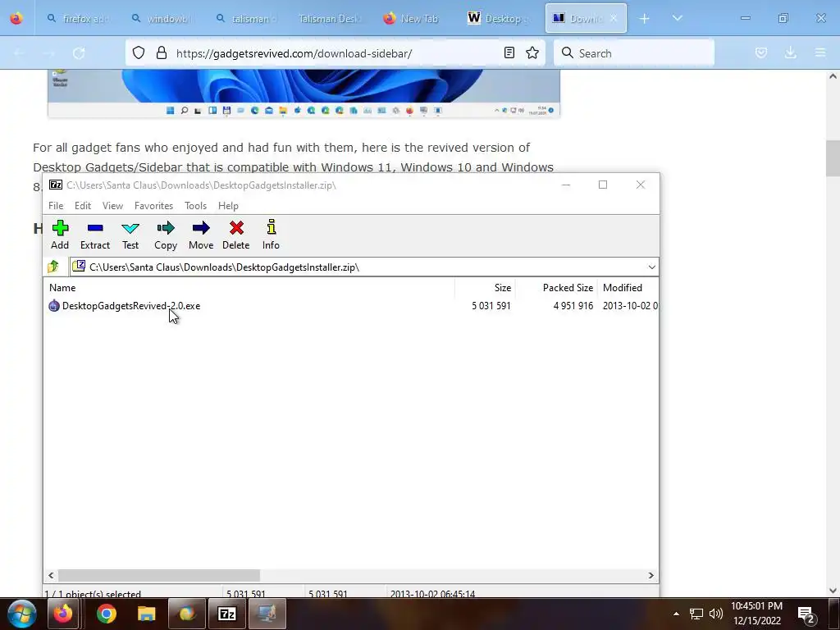840x630 pixels.
Task: Switch to the Wikipedia Desktop tab
Action: 497,19
